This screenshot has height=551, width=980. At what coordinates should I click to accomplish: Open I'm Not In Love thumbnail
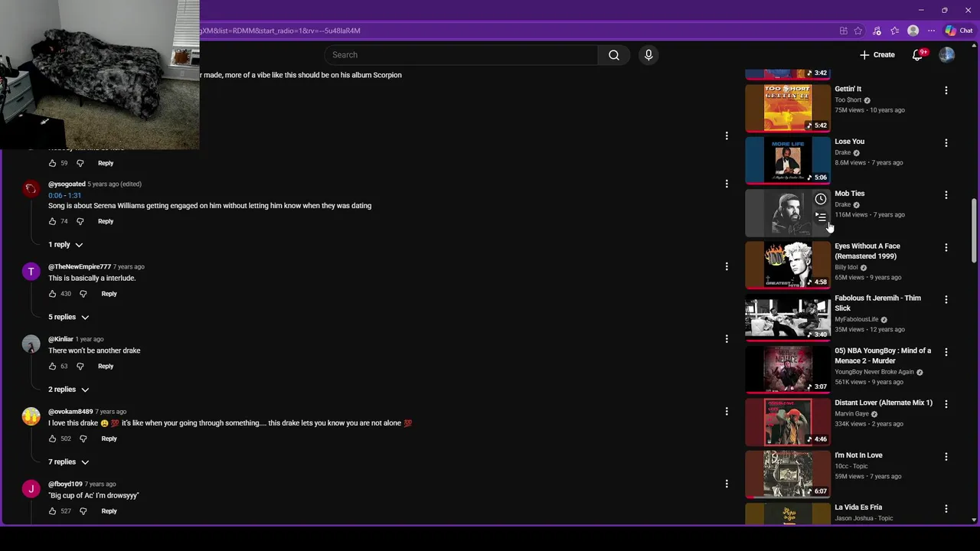click(788, 474)
